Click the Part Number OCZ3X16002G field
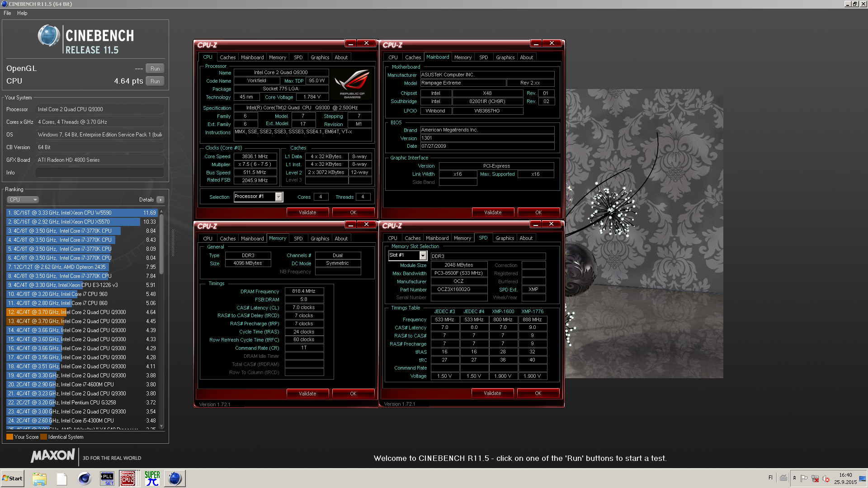Image resolution: width=868 pixels, height=488 pixels. tap(459, 290)
